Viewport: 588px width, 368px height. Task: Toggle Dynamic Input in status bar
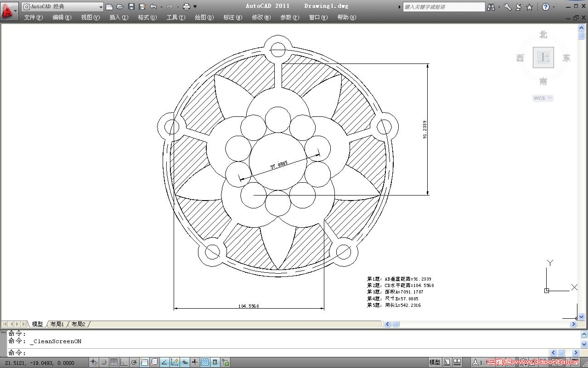[x=185, y=362]
